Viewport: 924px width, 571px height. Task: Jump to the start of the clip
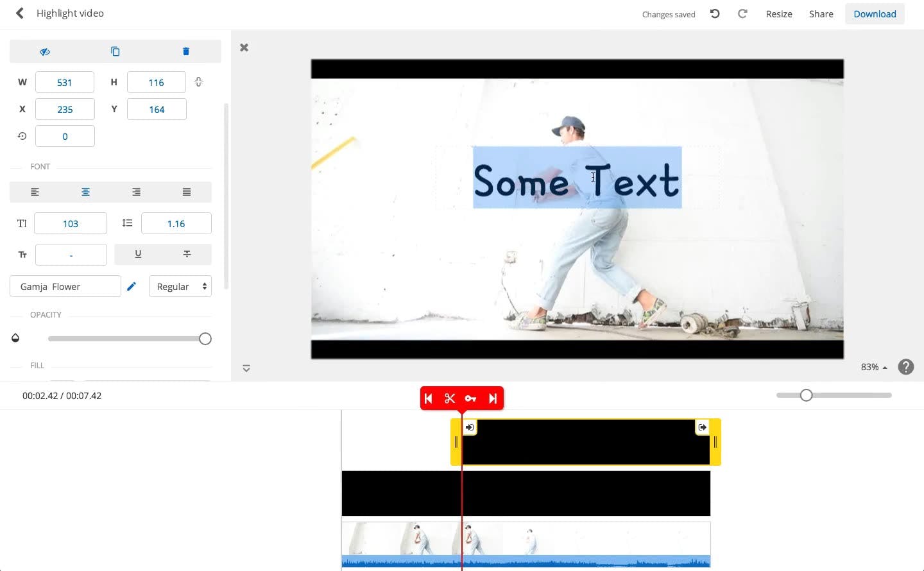[429, 398]
